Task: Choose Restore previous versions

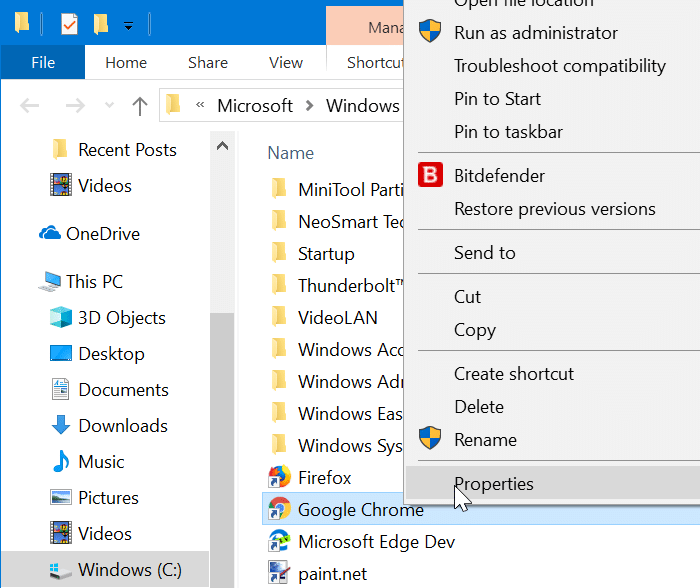Action: click(x=553, y=209)
